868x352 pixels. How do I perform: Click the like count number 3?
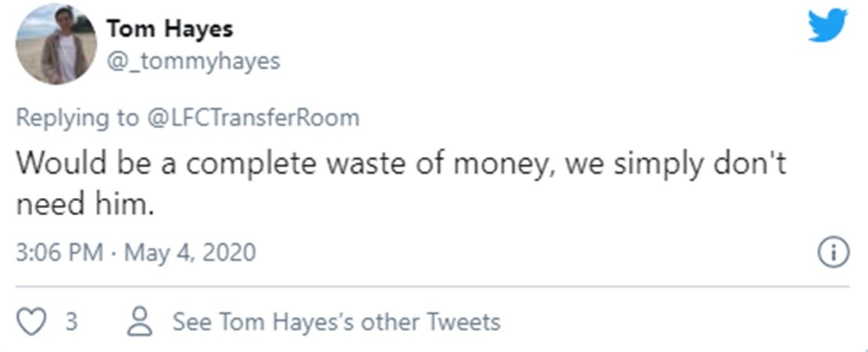pos(70,321)
